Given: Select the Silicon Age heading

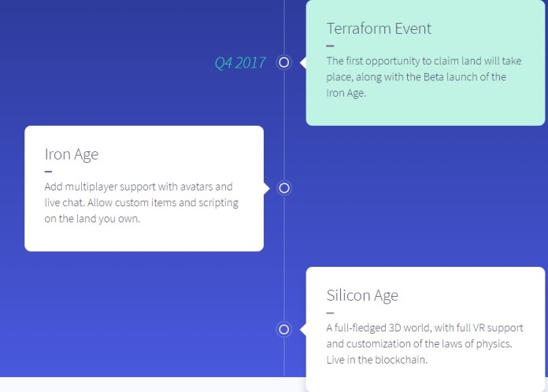Looking at the screenshot, I should click(362, 295).
